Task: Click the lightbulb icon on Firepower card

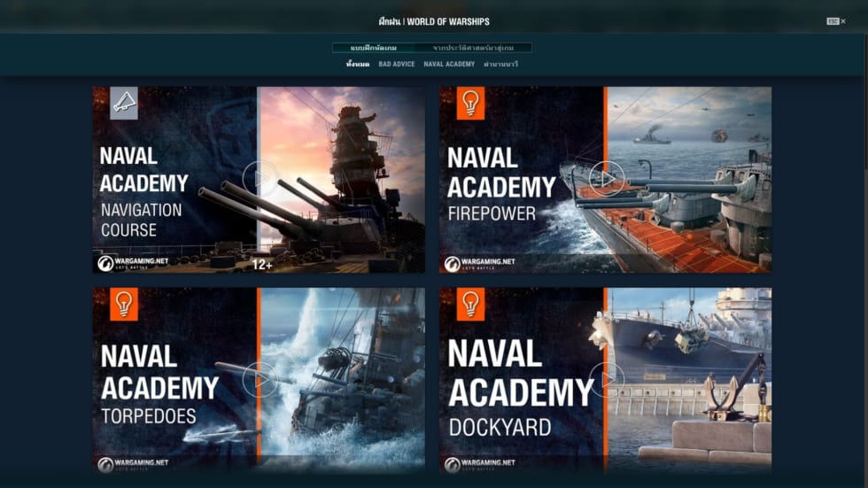Action: 470,103
